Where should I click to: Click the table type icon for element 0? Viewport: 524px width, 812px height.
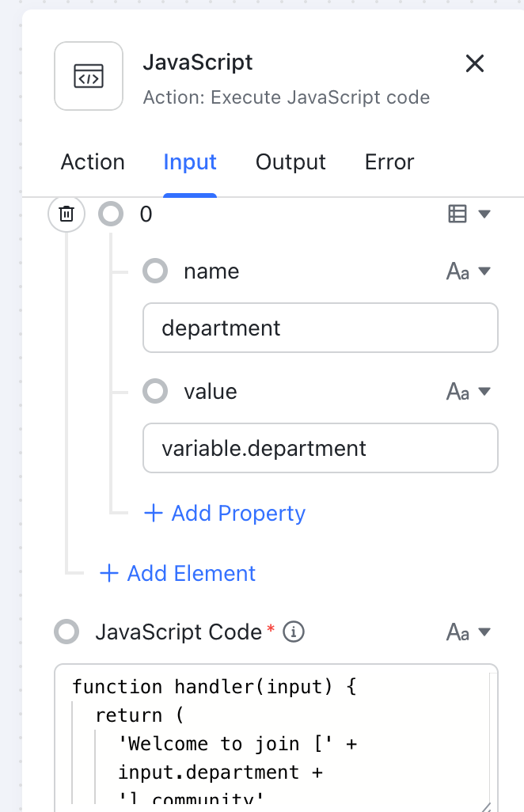point(458,214)
